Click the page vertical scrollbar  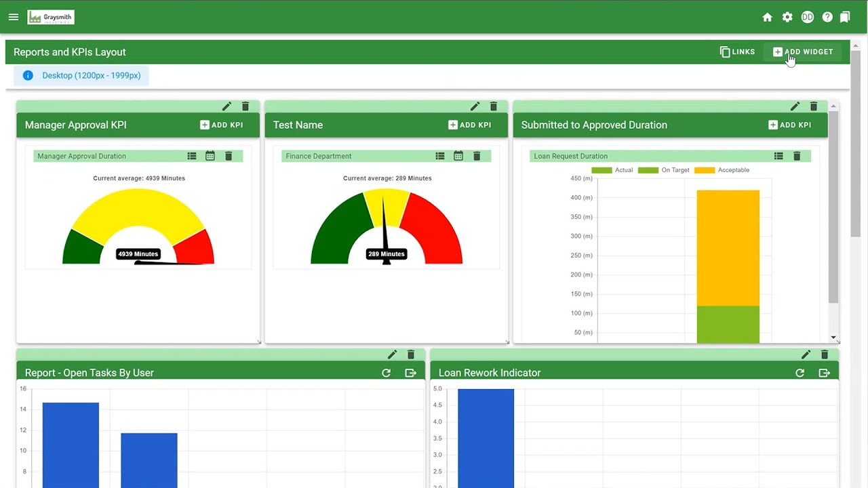coord(856,142)
